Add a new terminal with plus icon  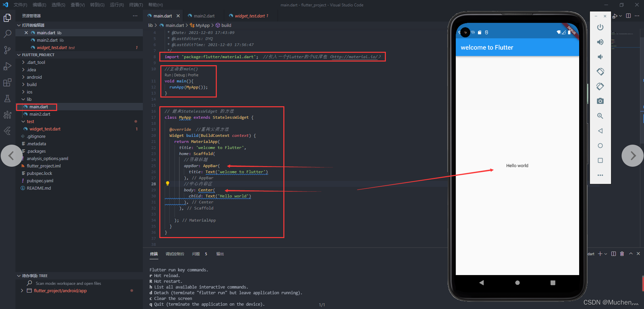point(600,254)
